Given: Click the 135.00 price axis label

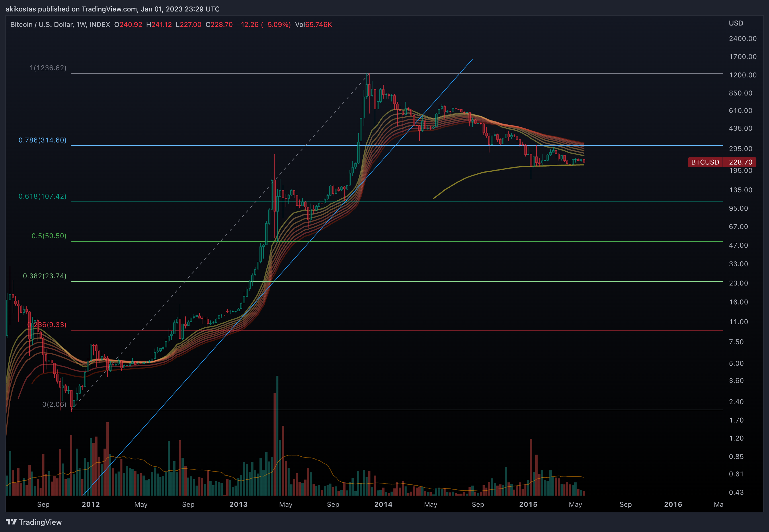Looking at the screenshot, I should tap(741, 190).
